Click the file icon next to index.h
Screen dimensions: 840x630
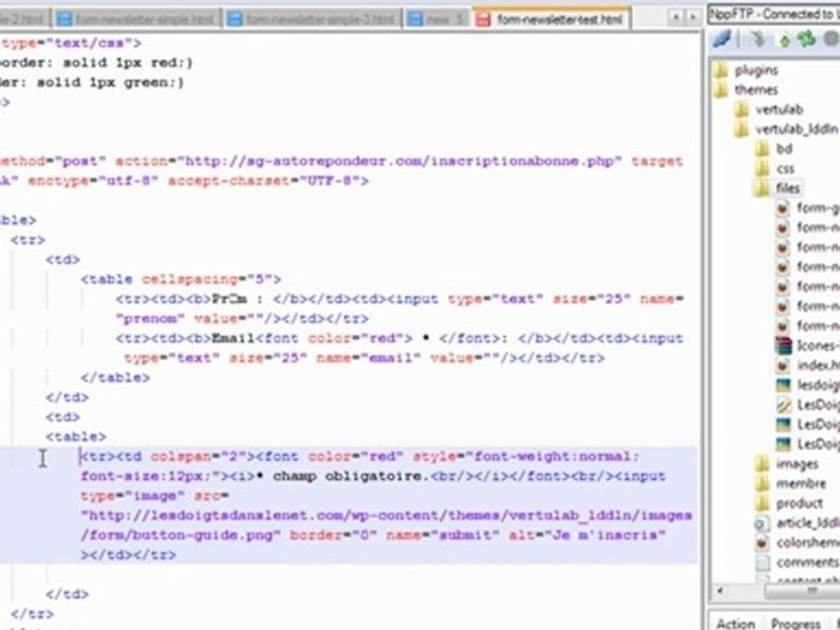782,366
